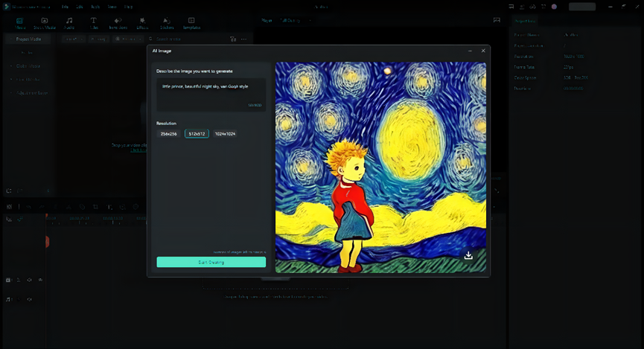The width and height of the screenshot is (644, 349).
Task: Select the 512x512 resolution option
Action: 197,134
